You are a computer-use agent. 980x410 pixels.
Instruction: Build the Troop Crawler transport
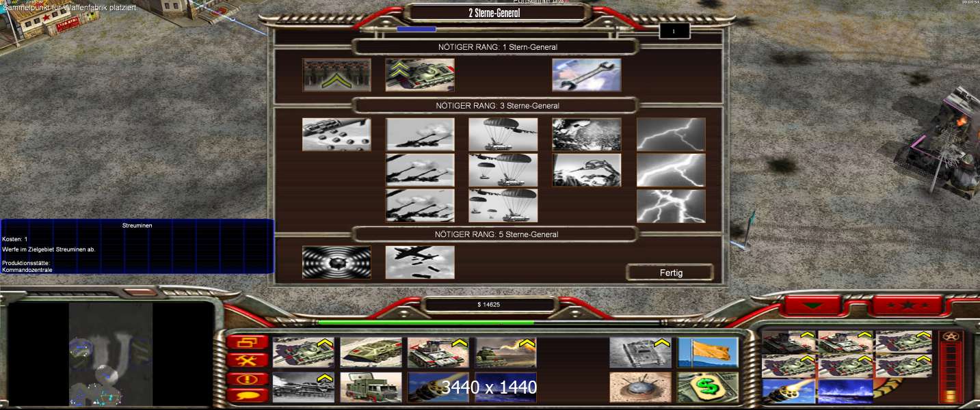(x=371, y=353)
